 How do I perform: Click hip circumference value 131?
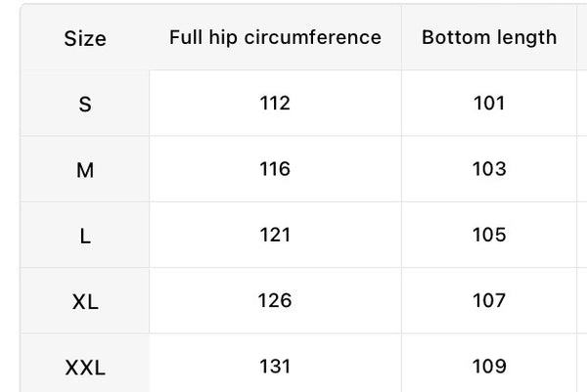coord(275,367)
